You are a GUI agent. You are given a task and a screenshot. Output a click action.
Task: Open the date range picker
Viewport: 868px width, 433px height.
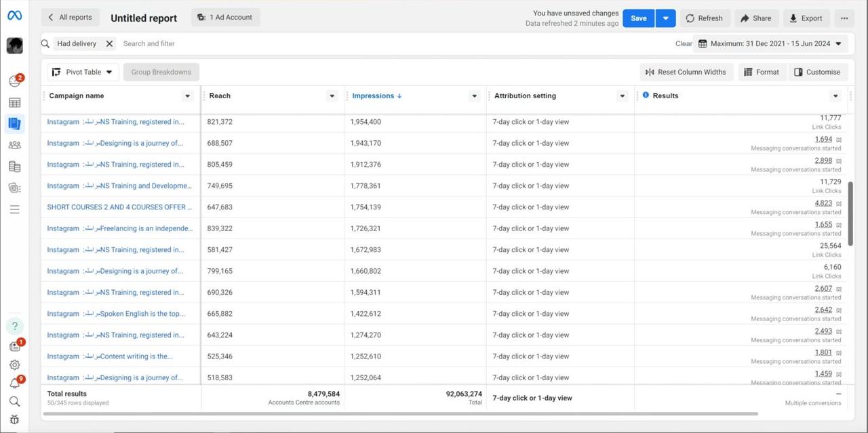(x=770, y=43)
